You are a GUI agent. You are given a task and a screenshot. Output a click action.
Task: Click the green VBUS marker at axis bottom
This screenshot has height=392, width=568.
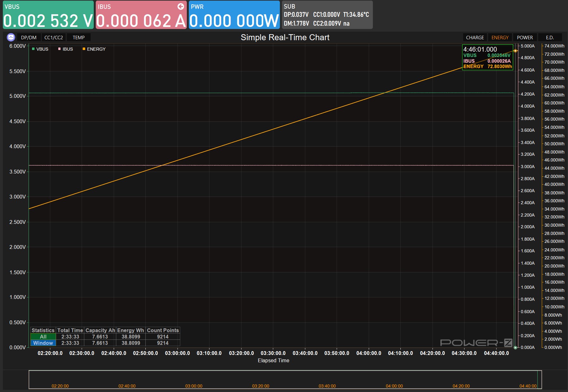pos(515,347)
